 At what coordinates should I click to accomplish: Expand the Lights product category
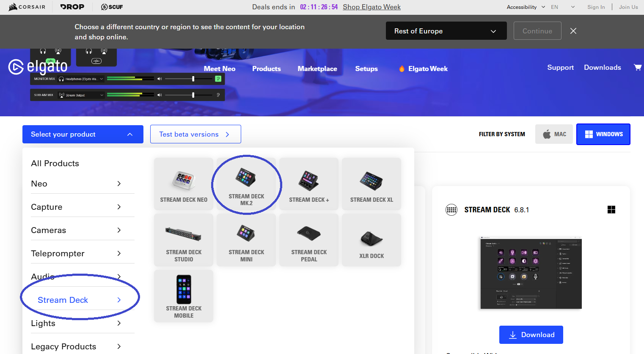[x=83, y=323]
